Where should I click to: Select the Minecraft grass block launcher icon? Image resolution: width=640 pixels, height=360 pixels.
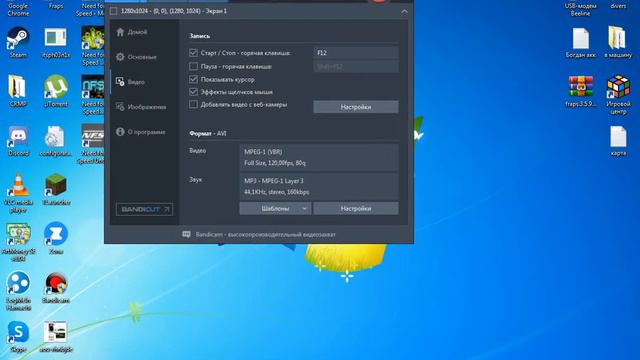click(56, 189)
